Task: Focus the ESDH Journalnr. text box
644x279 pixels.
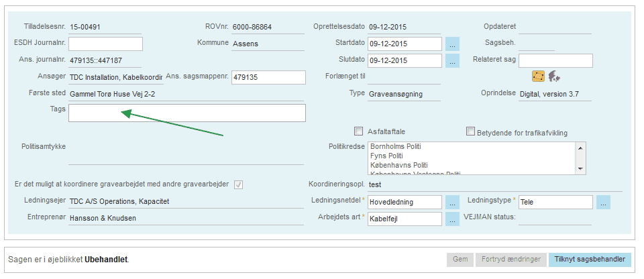Action: (x=106, y=44)
